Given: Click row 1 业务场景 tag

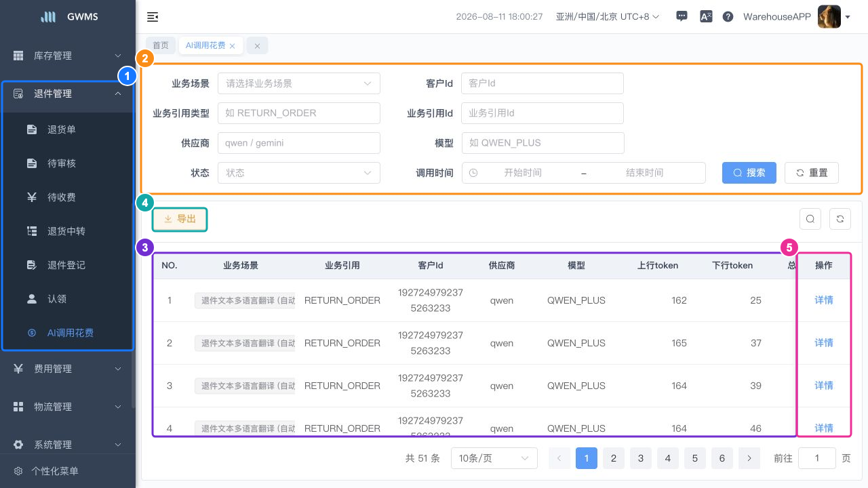Looking at the screenshot, I should point(245,300).
